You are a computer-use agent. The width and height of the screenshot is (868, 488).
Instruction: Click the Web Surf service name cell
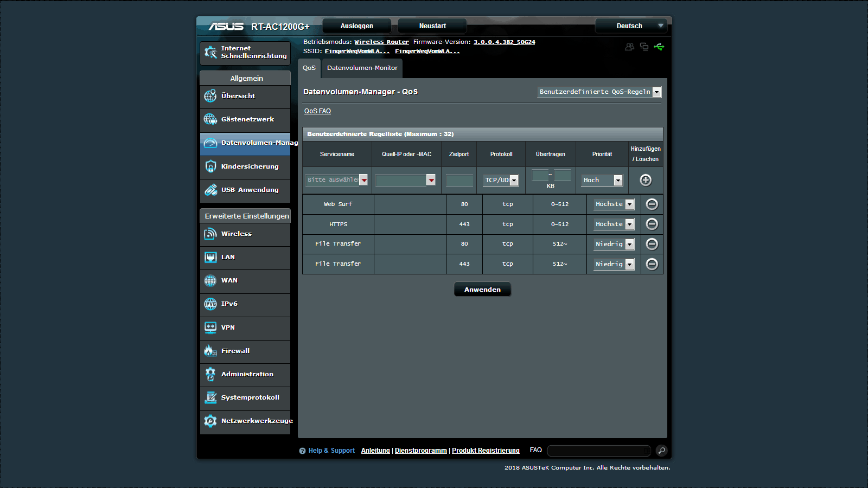point(338,204)
